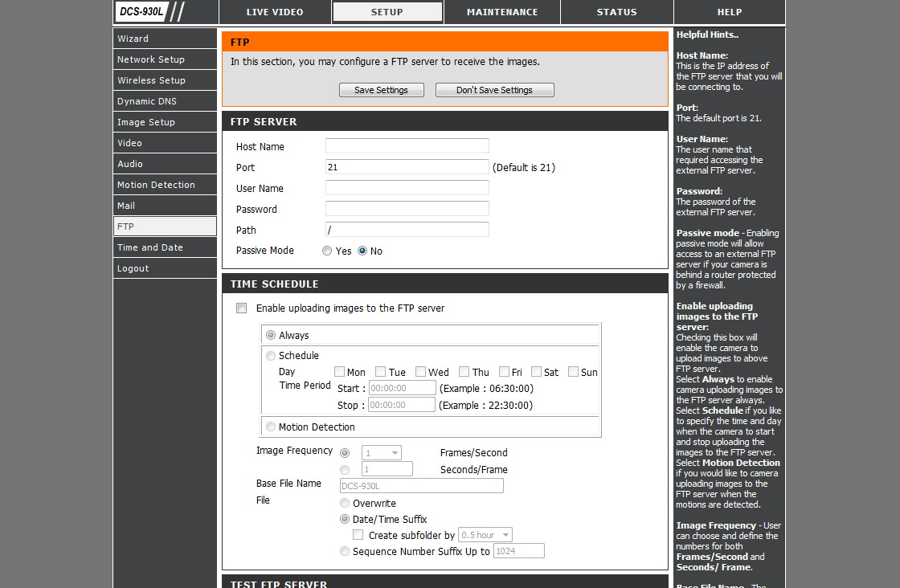Screen dimensions: 900x588
Task: Enable uploading images to FTP server
Action: [x=241, y=308]
